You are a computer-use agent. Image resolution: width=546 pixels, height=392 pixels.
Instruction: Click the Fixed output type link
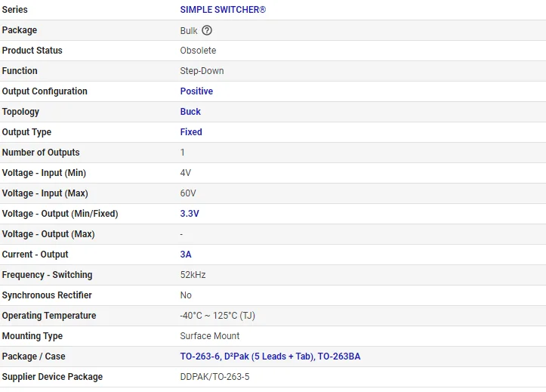point(191,132)
